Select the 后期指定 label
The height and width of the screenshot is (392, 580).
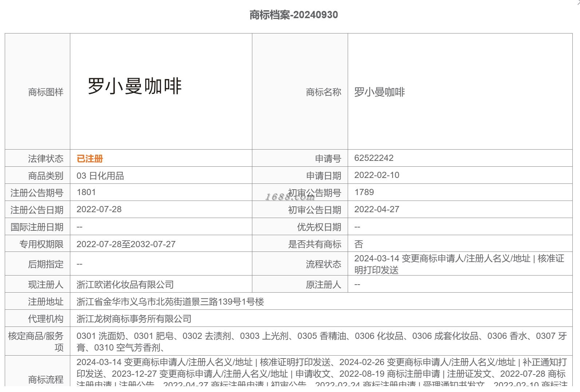point(46,264)
